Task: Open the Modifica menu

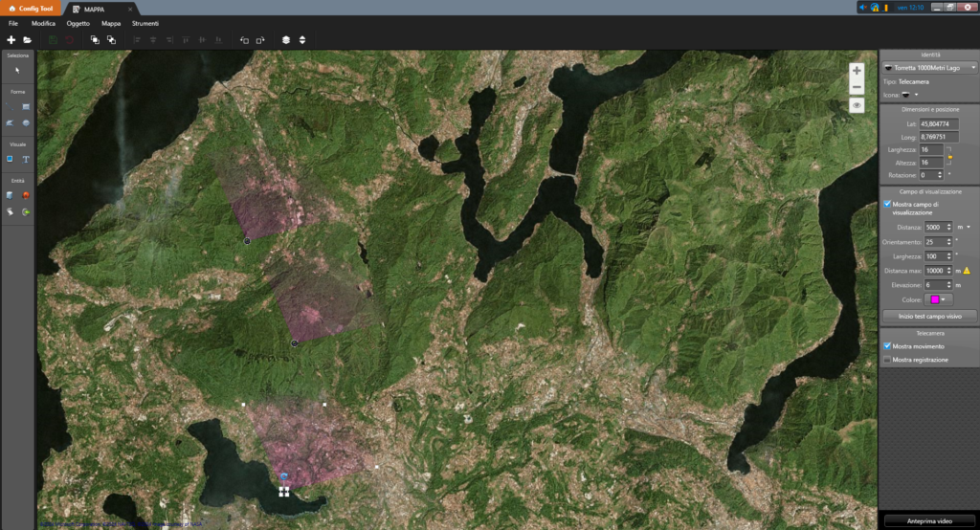Action: [x=43, y=24]
